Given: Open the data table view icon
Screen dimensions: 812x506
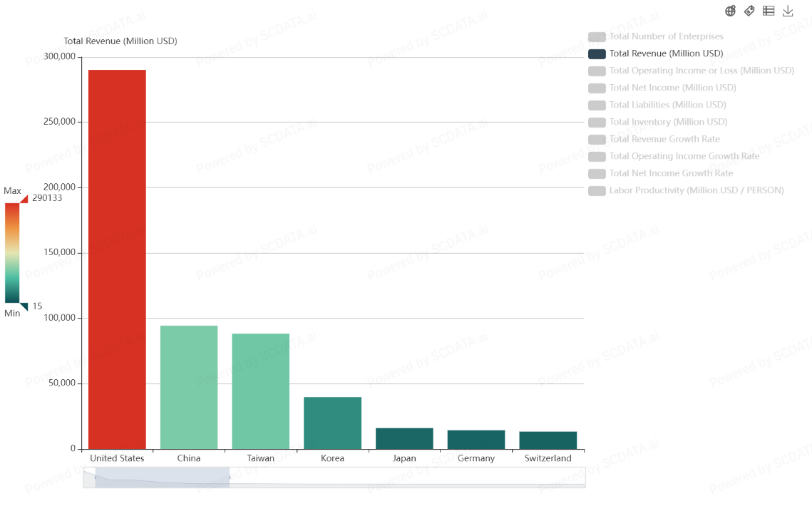Looking at the screenshot, I should point(769,11).
